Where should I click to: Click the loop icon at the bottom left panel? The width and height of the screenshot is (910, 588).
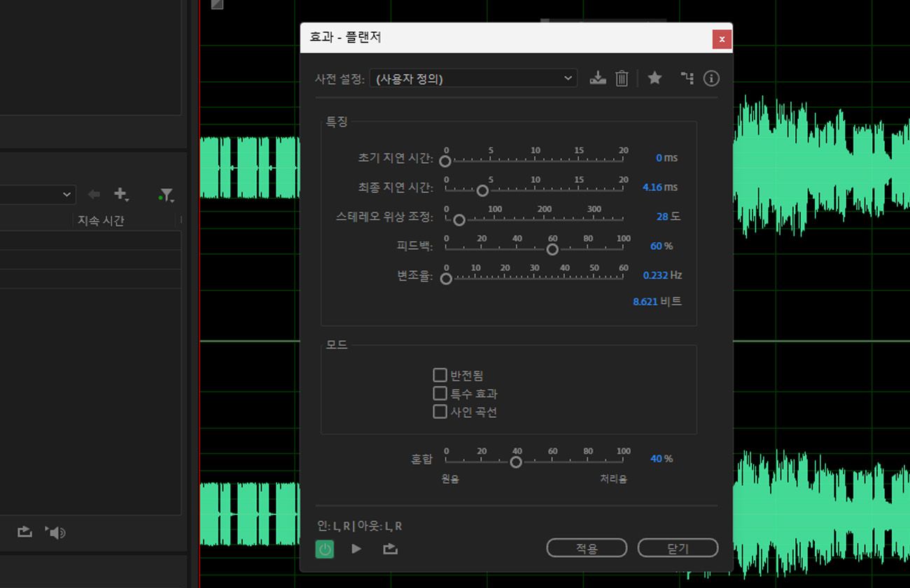[x=24, y=532]
